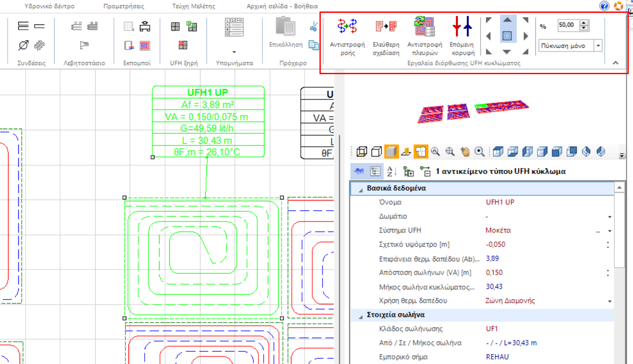This screenshot has width=633, height=364.
Task: Toggle alphabetical sorting in the properties panel
Action: click(x=390, y=171)
